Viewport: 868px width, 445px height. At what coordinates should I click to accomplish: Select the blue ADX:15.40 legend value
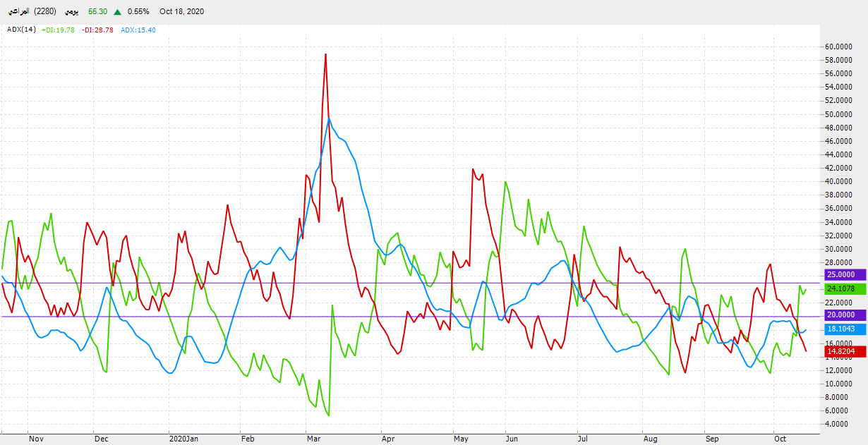tap(138, 30)
